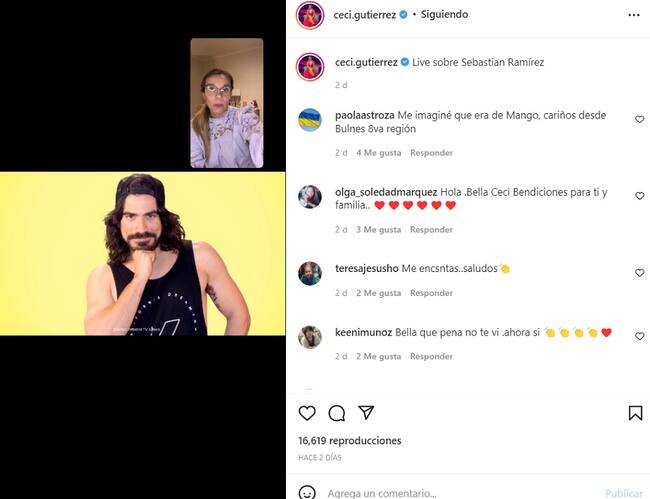This screenshot has width=650, height=499.
Task: Open the emoji picker in comment box
Action: (x=308, y=493)
